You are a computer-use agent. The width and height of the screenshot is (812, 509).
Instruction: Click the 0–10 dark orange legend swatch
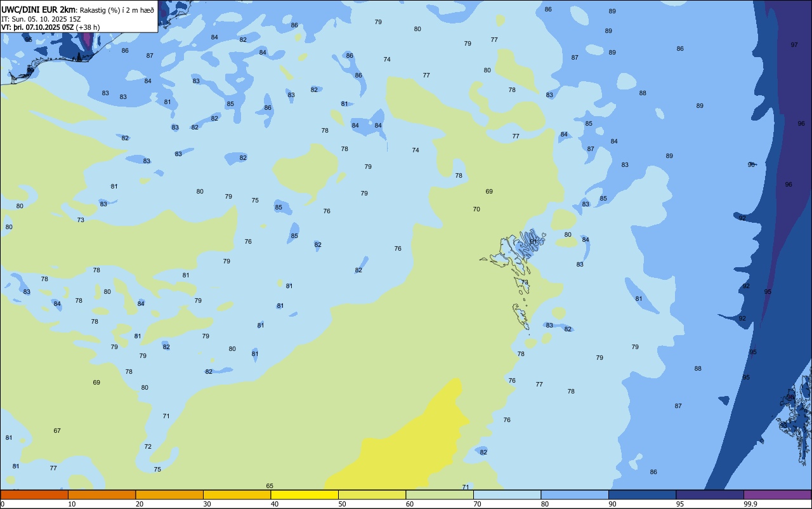click(x=34, y=494)
